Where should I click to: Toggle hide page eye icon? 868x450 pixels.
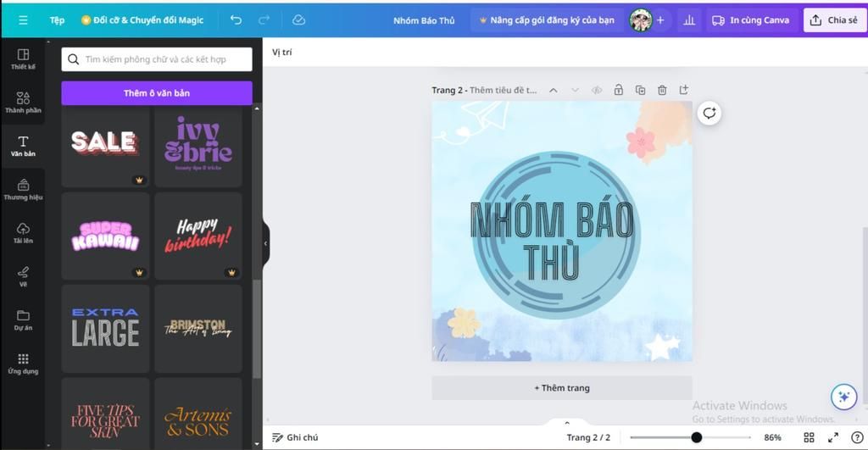click(x=597, y=90)
